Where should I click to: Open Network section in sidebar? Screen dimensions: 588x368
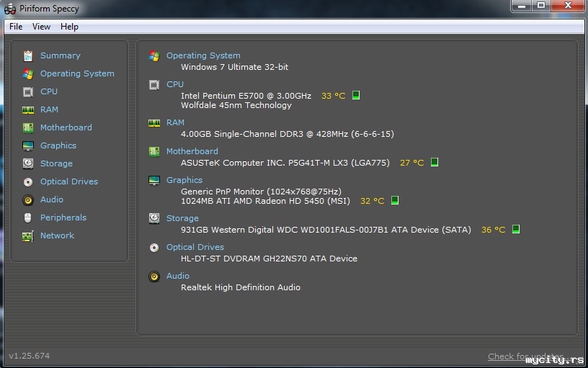click(x=57, y=235)
